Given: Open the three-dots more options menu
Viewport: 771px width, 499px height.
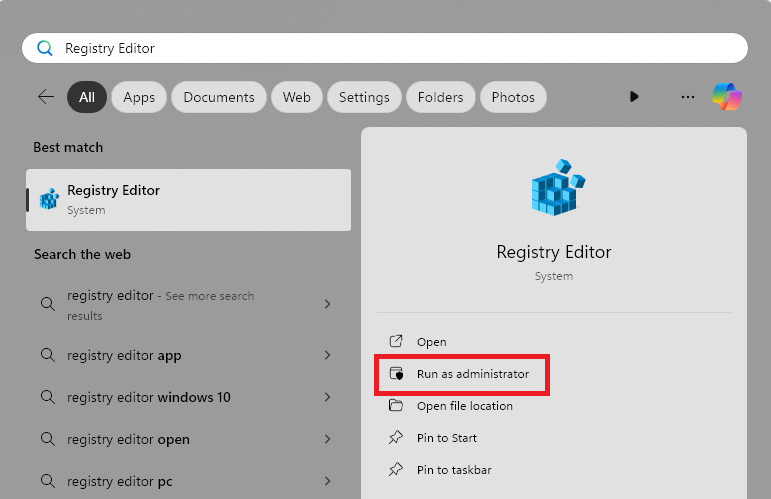Looking at the screenshot, I should (x=687, y=97).
